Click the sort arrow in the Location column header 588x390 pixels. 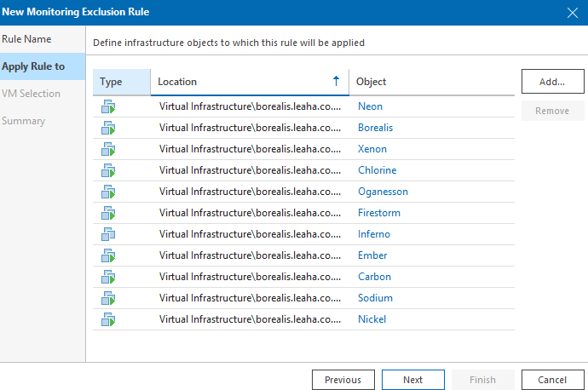point(336,81)
